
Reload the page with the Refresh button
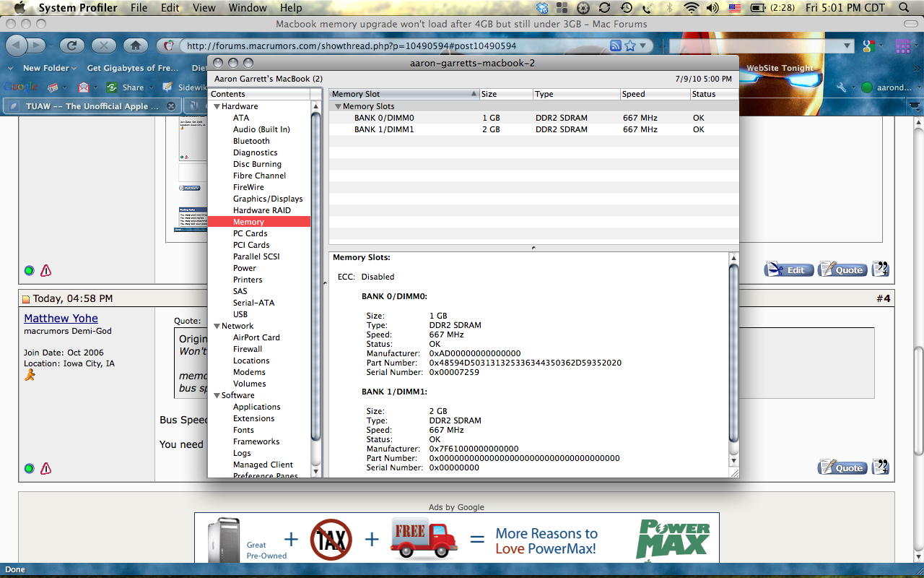[71, 45]
